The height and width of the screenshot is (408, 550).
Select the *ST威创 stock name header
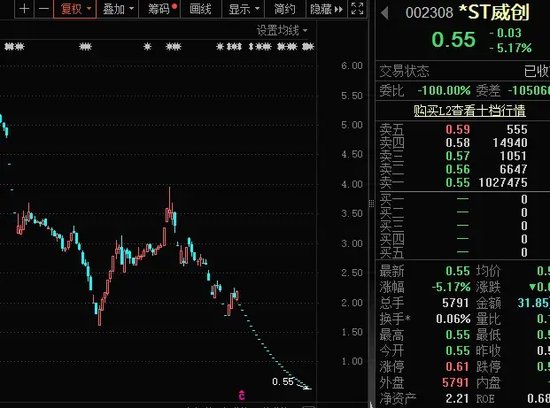click(494, 13)
